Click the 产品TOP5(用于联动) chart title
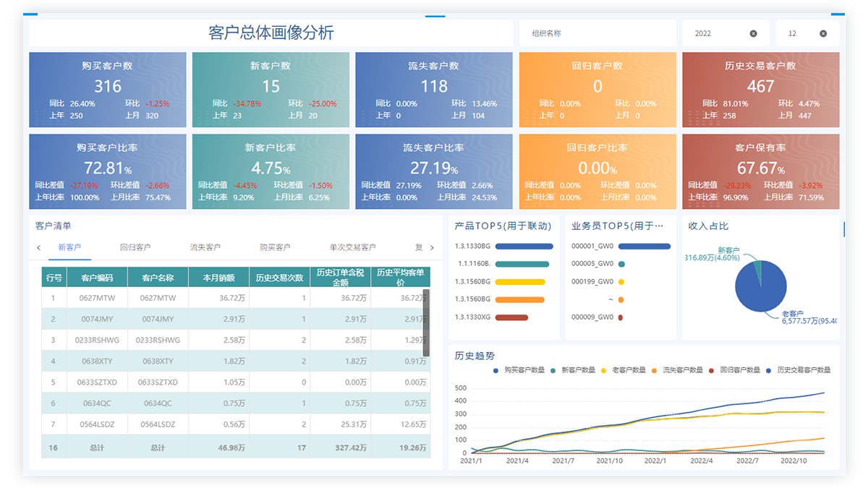This screenshot has height=488, width=868. coord(503,226)
